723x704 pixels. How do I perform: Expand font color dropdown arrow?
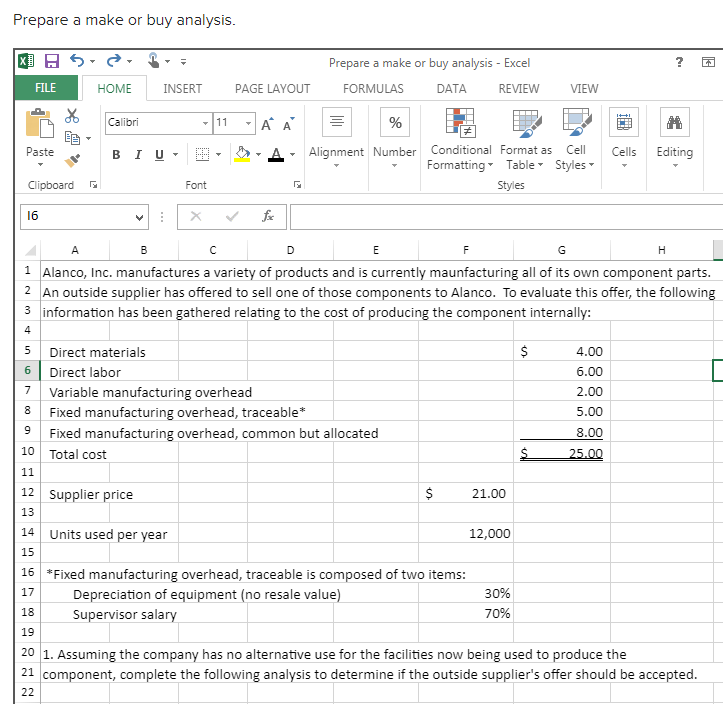point(292,154)
